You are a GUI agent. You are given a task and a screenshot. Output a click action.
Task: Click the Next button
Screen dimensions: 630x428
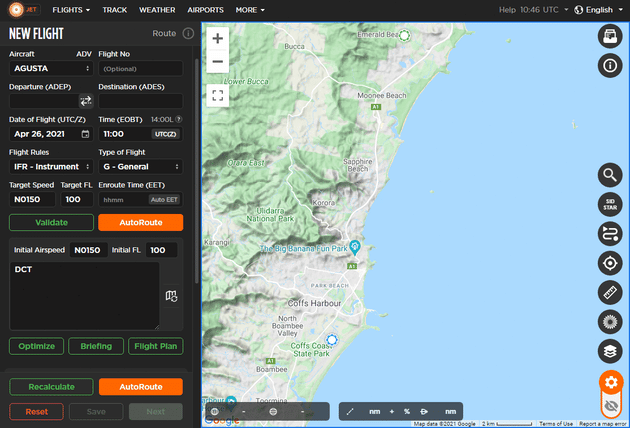click(x=156, y=412)
